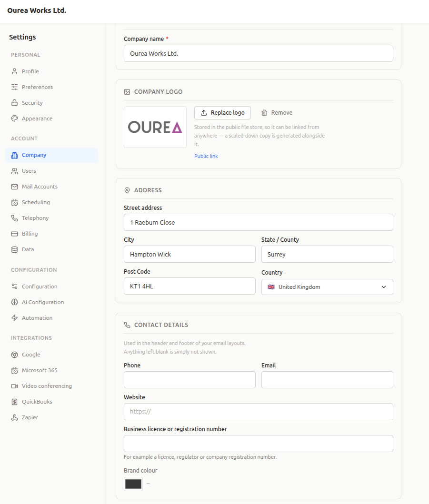Open Mail Accounts settings

tap(51, 187)
